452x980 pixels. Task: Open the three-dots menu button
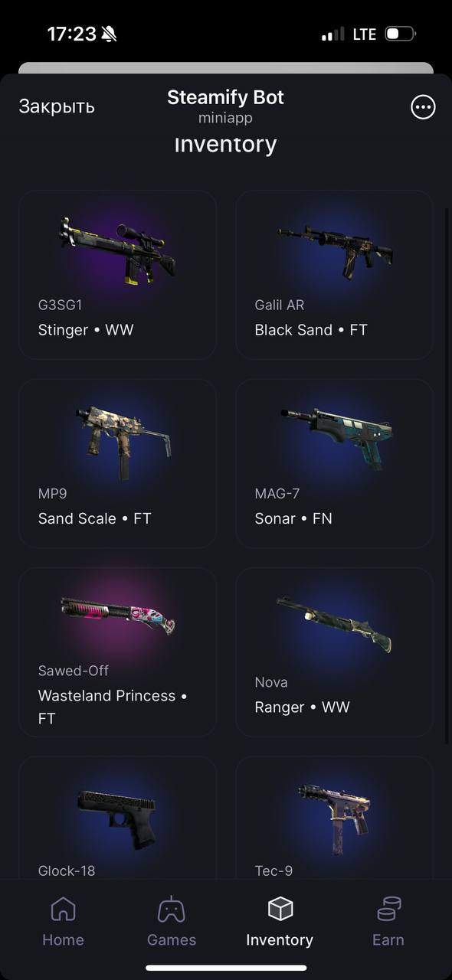(423, 107)
